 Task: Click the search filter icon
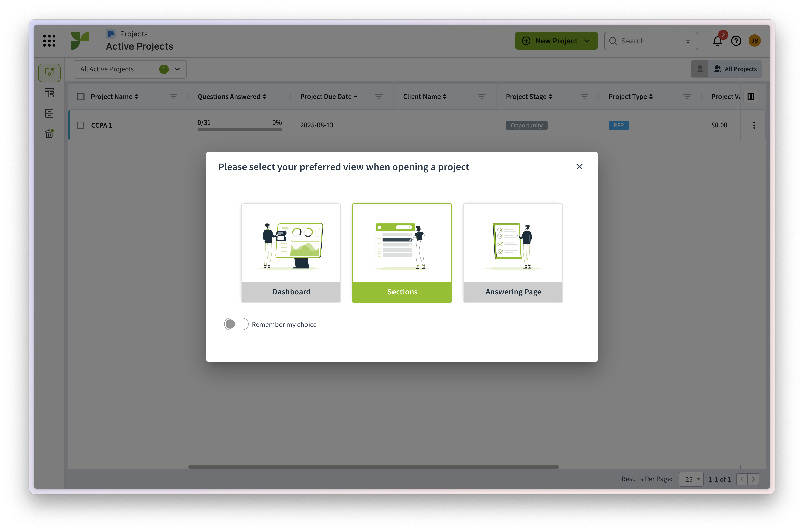[688, 41]
